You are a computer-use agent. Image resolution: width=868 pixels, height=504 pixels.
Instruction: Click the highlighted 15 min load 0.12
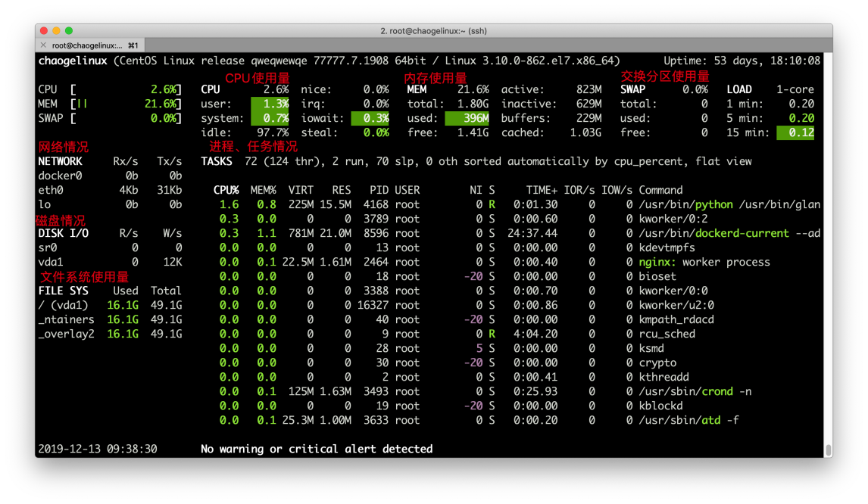(x=795, y=132)
